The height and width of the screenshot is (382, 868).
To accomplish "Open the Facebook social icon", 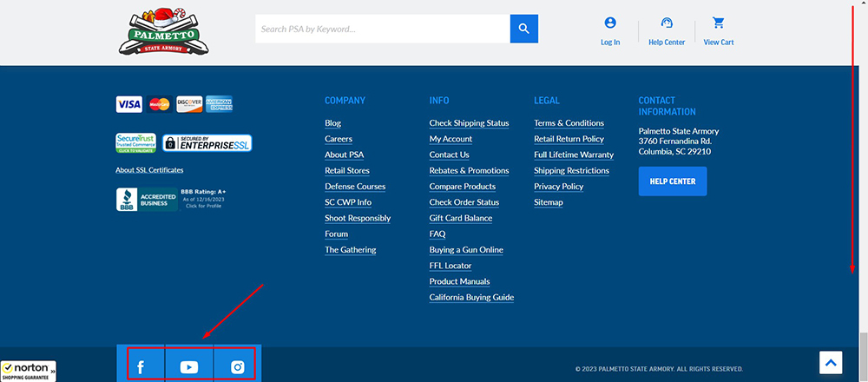I will pyautogui.click(x=141, y=367).
